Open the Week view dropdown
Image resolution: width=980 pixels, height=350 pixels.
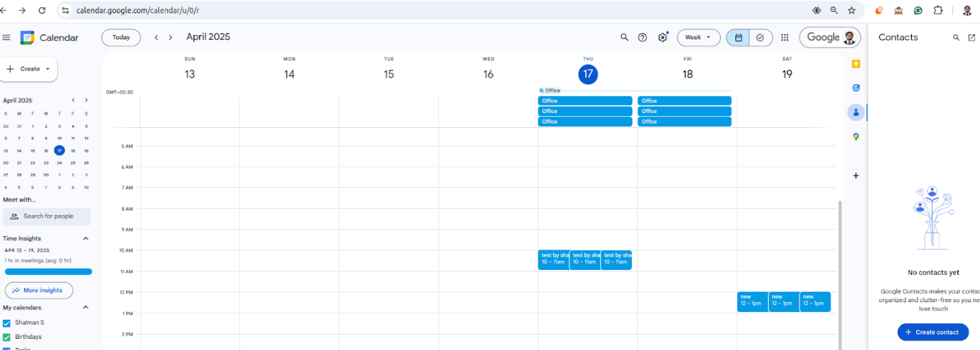tap(698, 38)
